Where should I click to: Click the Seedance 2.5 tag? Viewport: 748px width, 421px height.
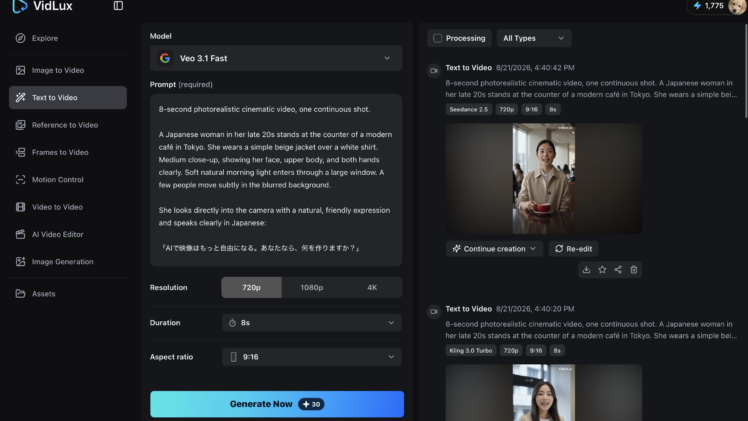pos(468,109)
